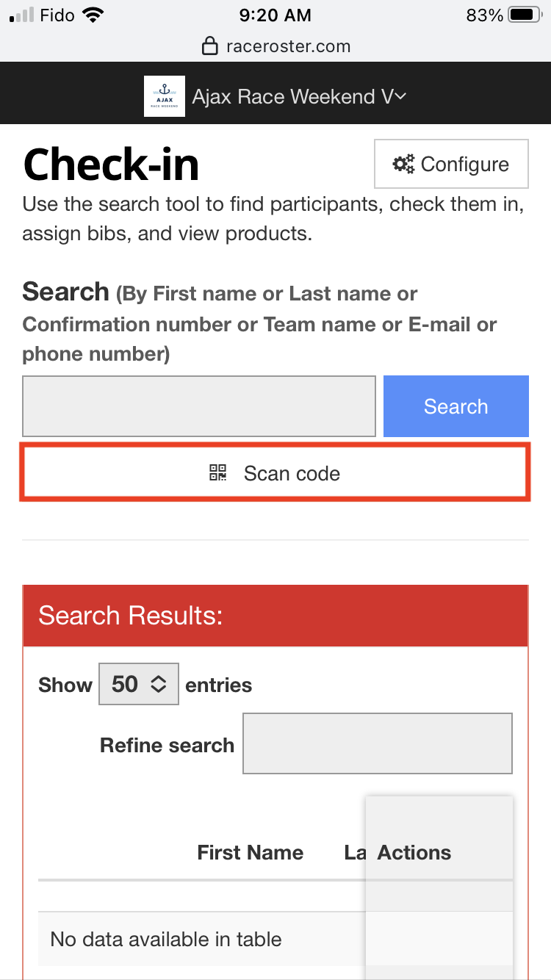
Task: Open the Configure settings
Action: pyautogui.click(x=450, y=164)
